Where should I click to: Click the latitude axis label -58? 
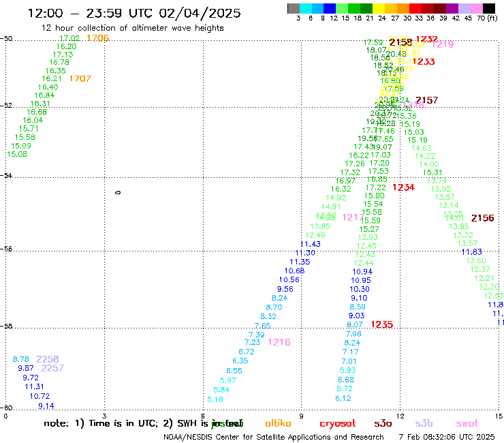6,326
